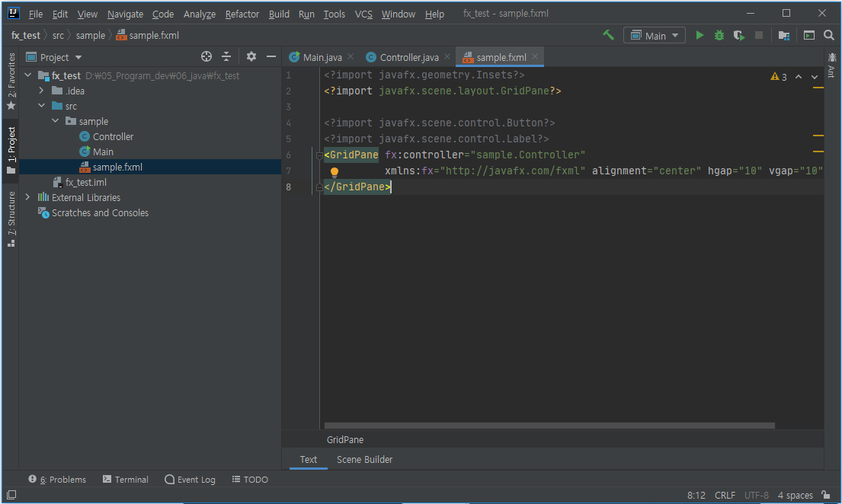Click the UTF-8 encoding indicator
This screenshot has height=504, width=842.
757,495
